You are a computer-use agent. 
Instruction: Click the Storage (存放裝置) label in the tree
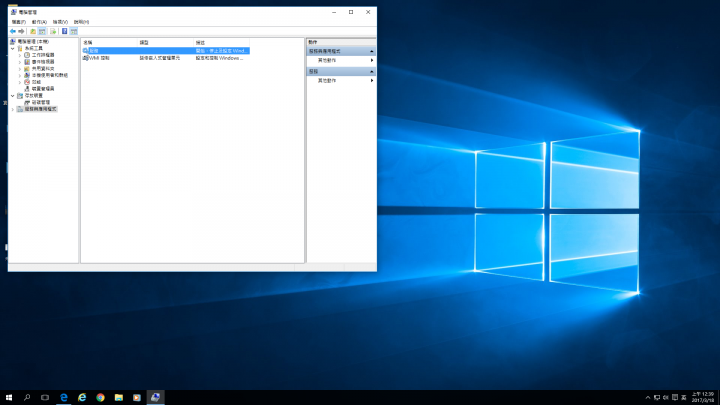tap(34, 96)
